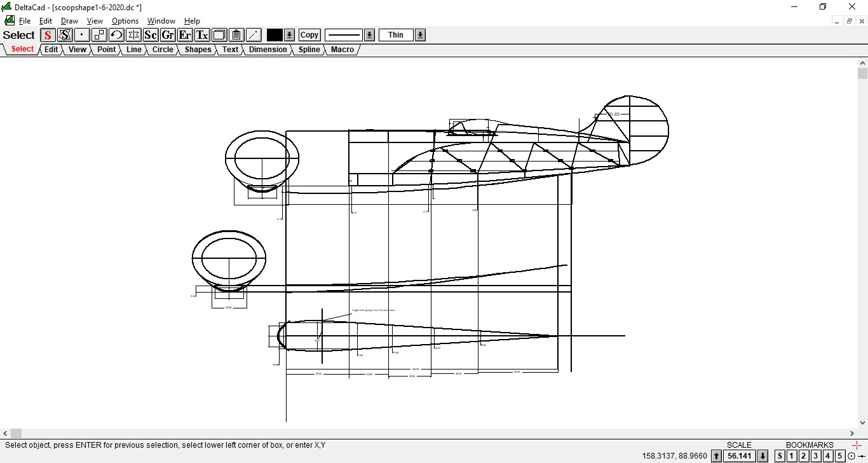Click the mirror tool icon

[133, 35]
